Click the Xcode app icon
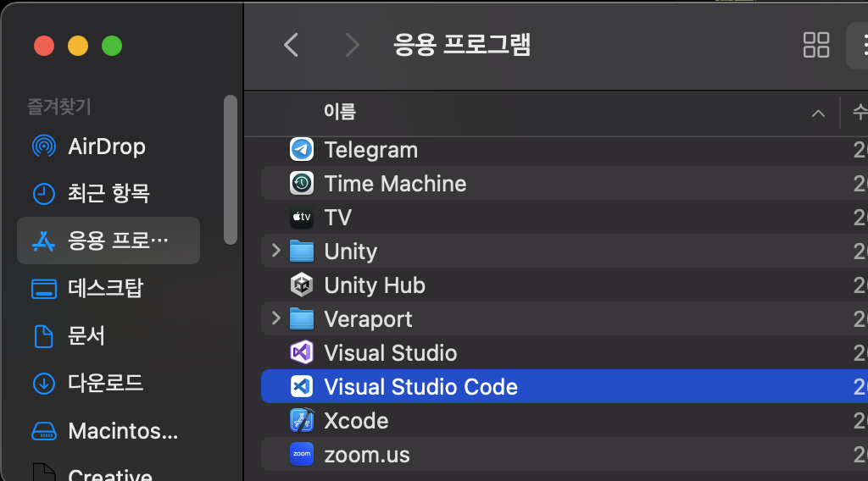 (302, 420)
